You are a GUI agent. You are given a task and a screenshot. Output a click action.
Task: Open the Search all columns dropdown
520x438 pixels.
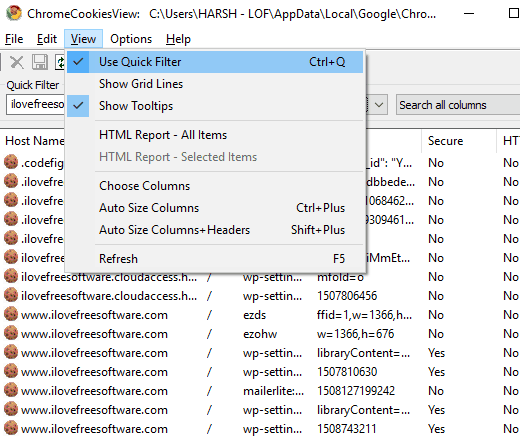pos(458,105)
